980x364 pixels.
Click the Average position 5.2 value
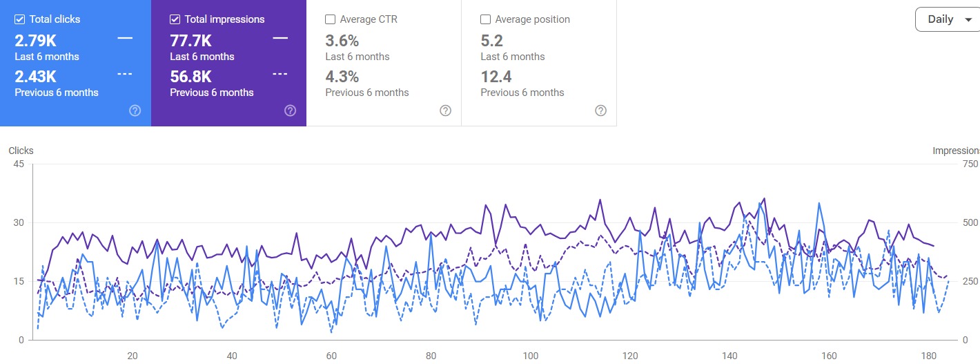pyautogui.click(x=491, y=41)
